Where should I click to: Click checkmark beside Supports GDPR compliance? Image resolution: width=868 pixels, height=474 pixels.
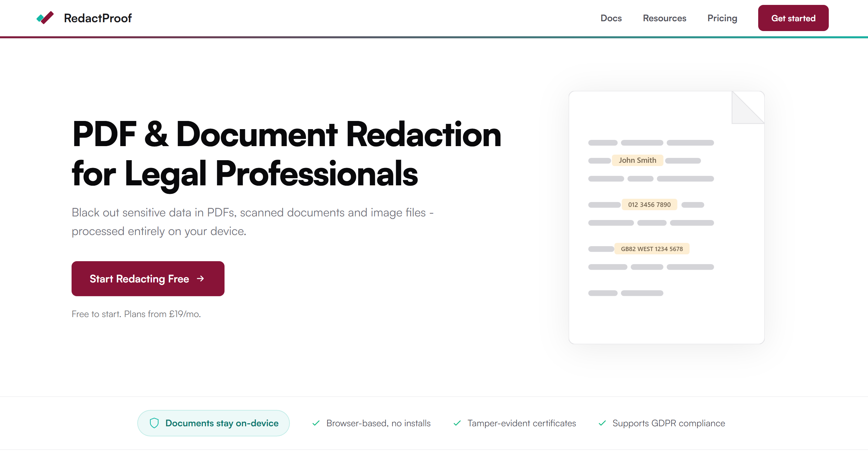pyautogui.click(x=602, y=423)
